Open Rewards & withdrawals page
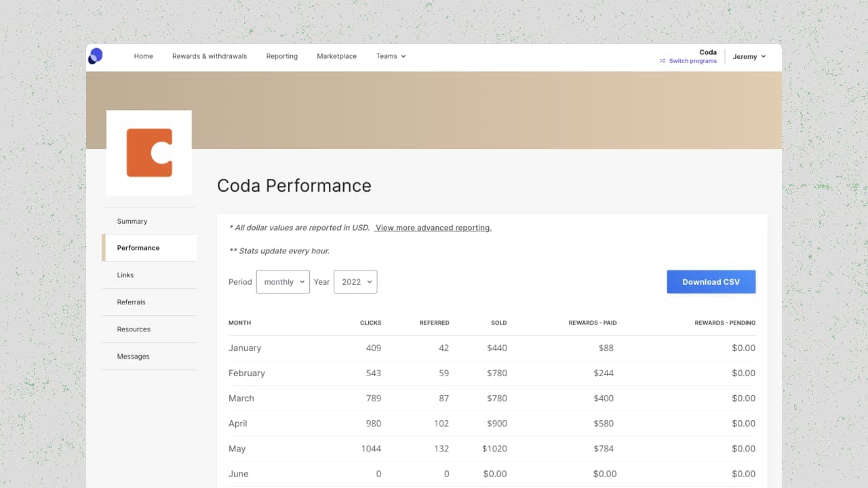Screen dimensions: 868x488 coord(210,56)
